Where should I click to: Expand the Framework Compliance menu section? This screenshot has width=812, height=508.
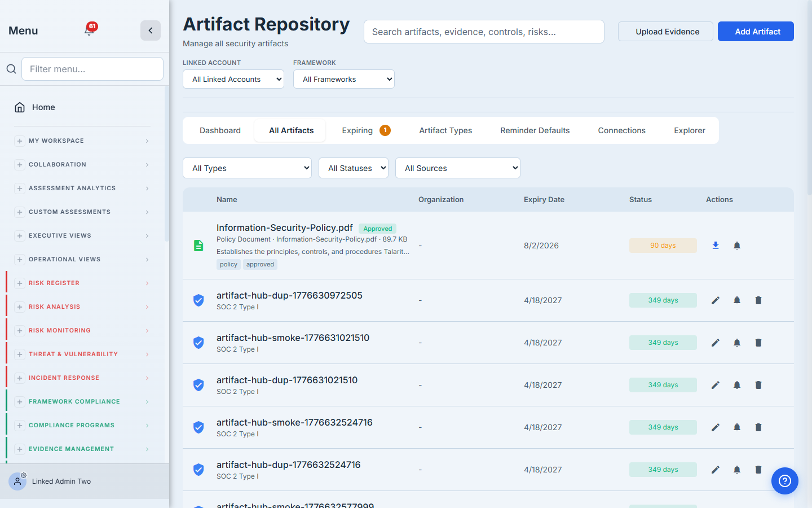point(82,402)
